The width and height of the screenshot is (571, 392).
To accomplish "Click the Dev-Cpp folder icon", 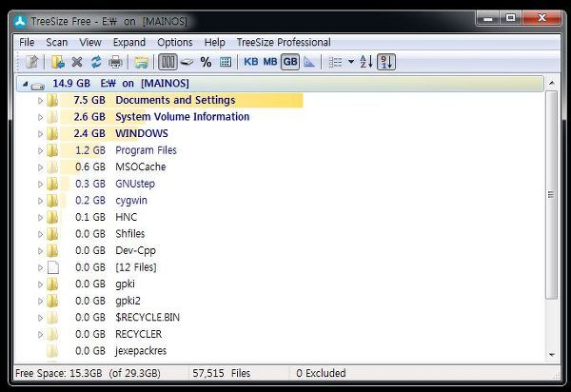I will [52, 251].
